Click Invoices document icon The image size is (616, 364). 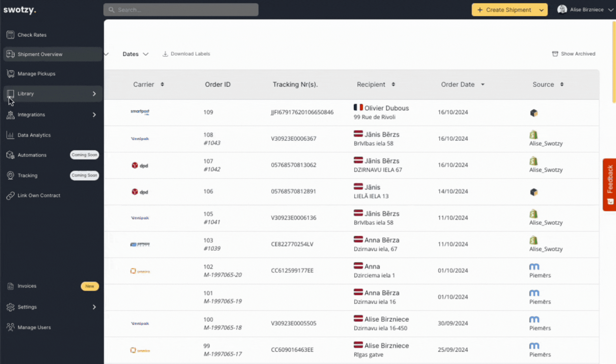point(10,286)
